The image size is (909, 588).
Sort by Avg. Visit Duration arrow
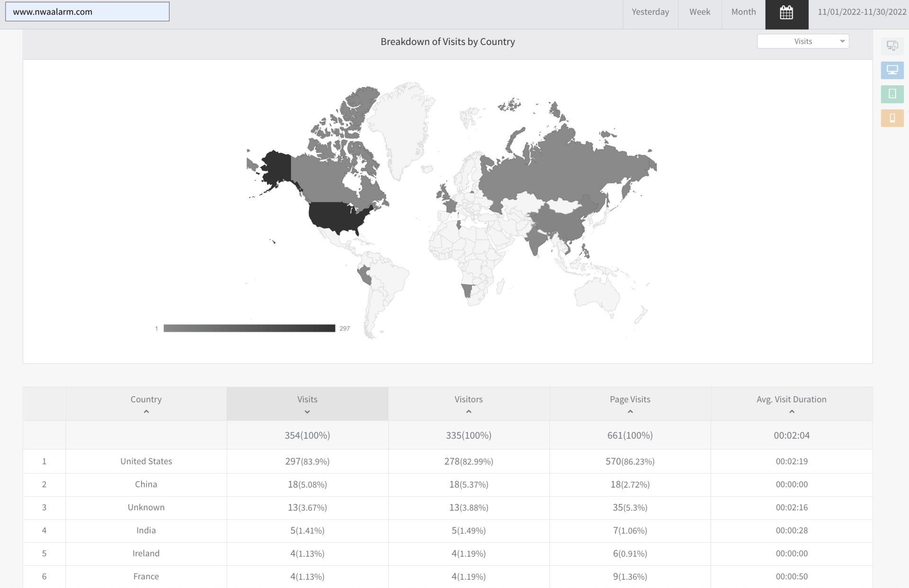(791, 412)
